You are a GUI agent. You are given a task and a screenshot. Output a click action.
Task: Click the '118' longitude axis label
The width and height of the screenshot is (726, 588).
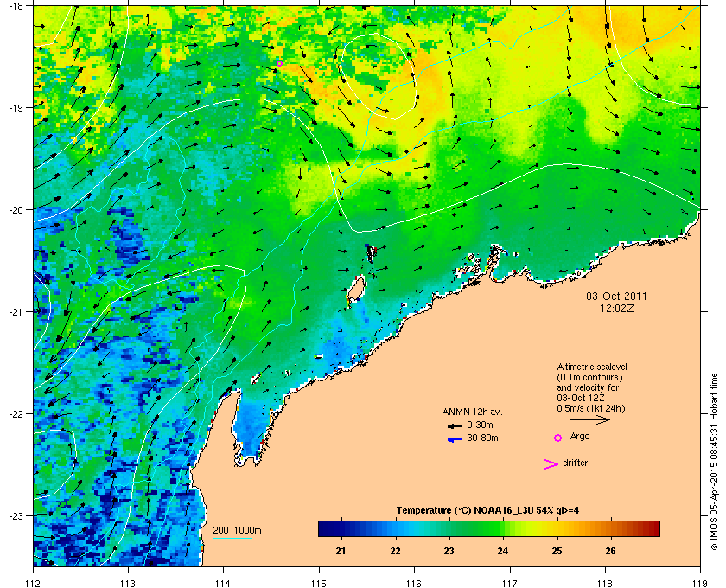point(605,584)
